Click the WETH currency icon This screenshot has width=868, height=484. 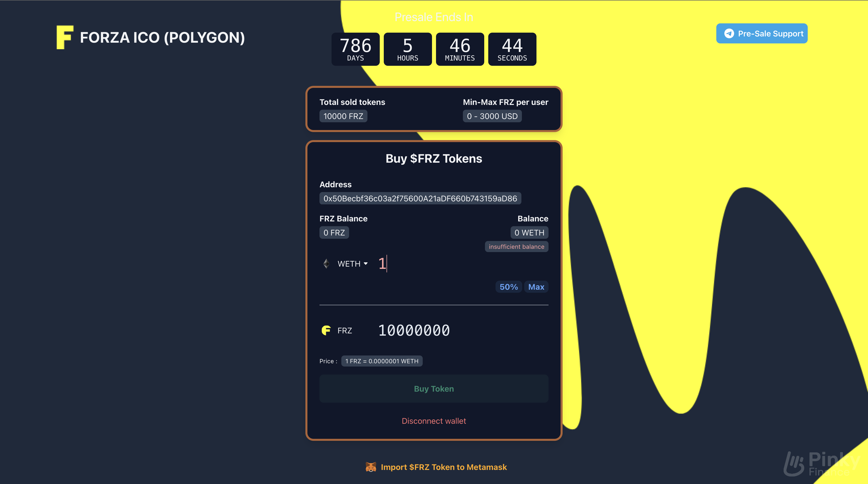point(327,263)
